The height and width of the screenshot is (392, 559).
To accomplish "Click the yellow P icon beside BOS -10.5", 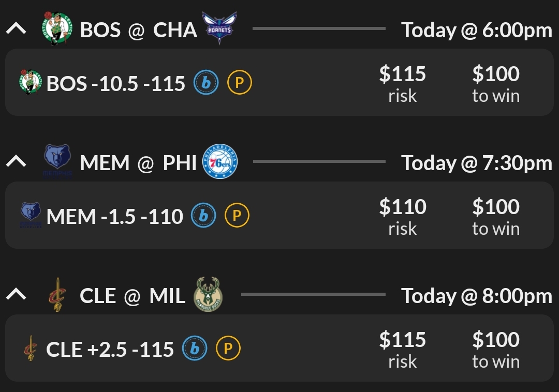I will point(240,83).
